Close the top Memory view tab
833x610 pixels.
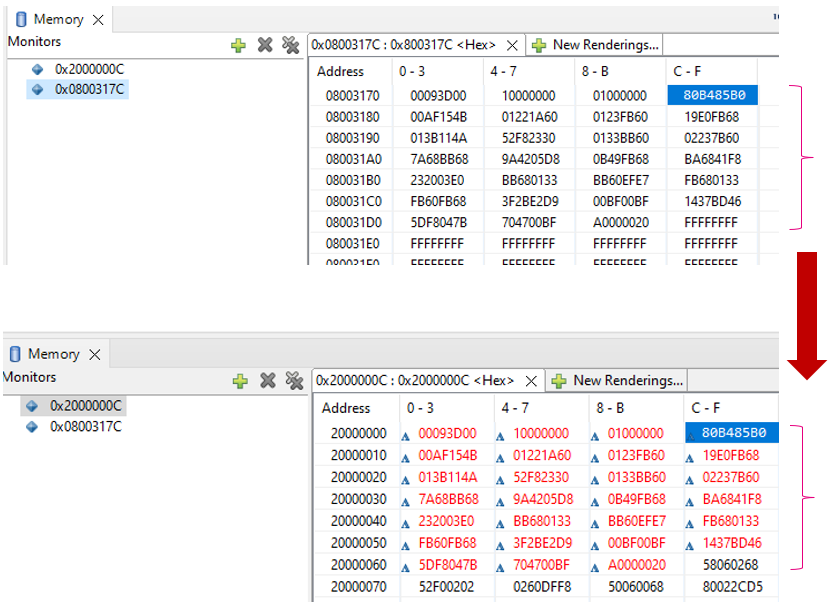click(x=98, y=20)
